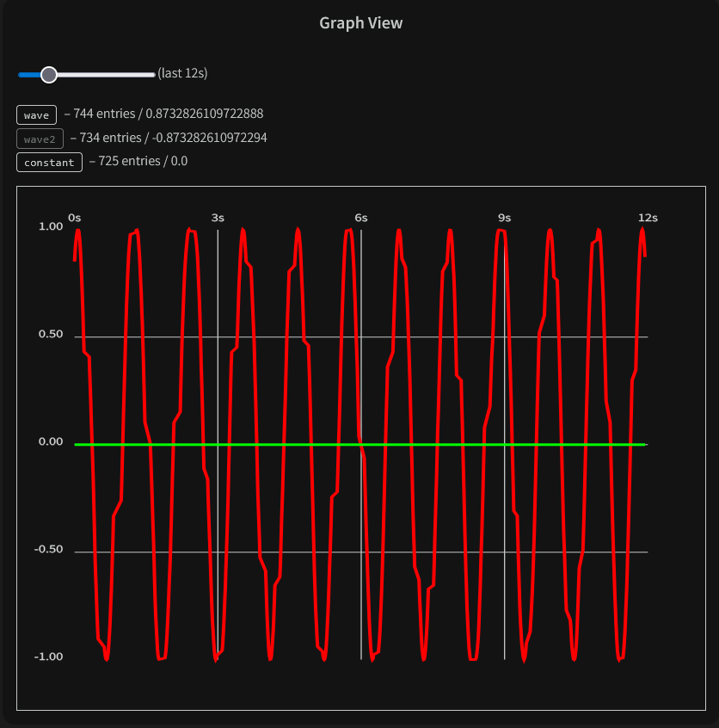Click the 0.00 y-axis label
The width and height of the screenshot is (719, 728).
pos(51,442)
